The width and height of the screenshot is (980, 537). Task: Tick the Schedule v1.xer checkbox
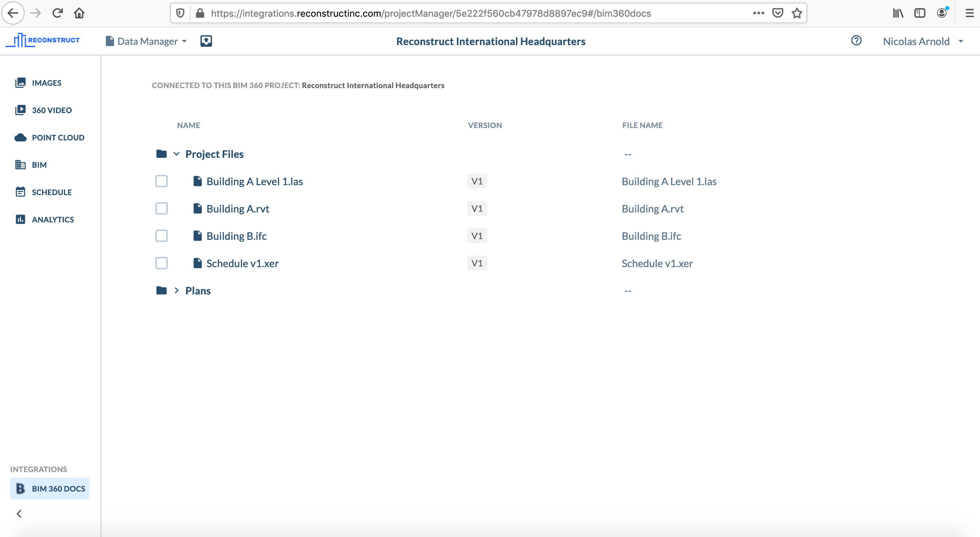161,263
